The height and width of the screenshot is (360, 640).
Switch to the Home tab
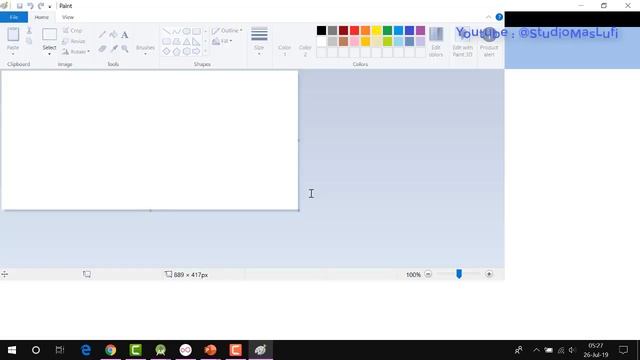tap(42, 17)
